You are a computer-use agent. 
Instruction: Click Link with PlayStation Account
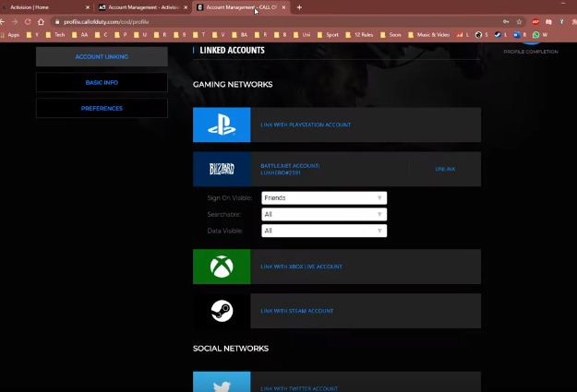pos(306,125)
